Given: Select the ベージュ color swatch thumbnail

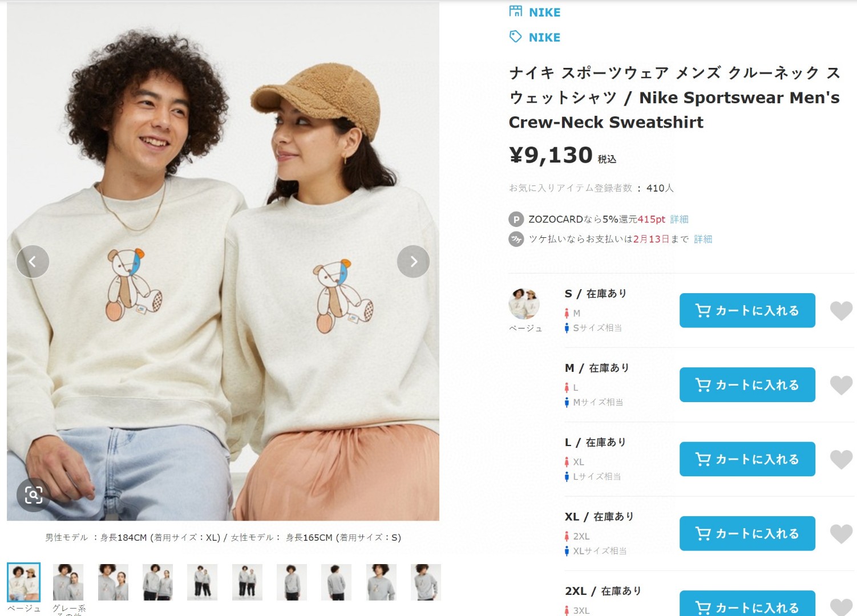Looking at the screenshot, I should (x=23, y=582).
